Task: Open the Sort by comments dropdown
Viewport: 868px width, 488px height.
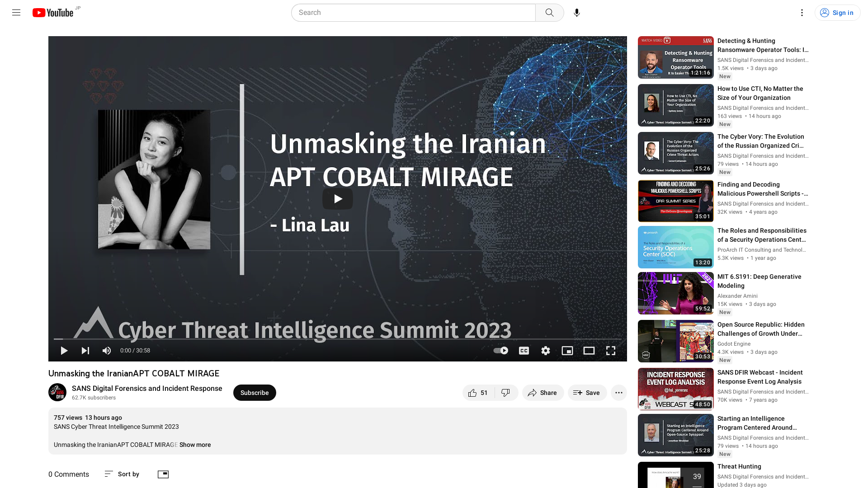Action: [122, 474]
